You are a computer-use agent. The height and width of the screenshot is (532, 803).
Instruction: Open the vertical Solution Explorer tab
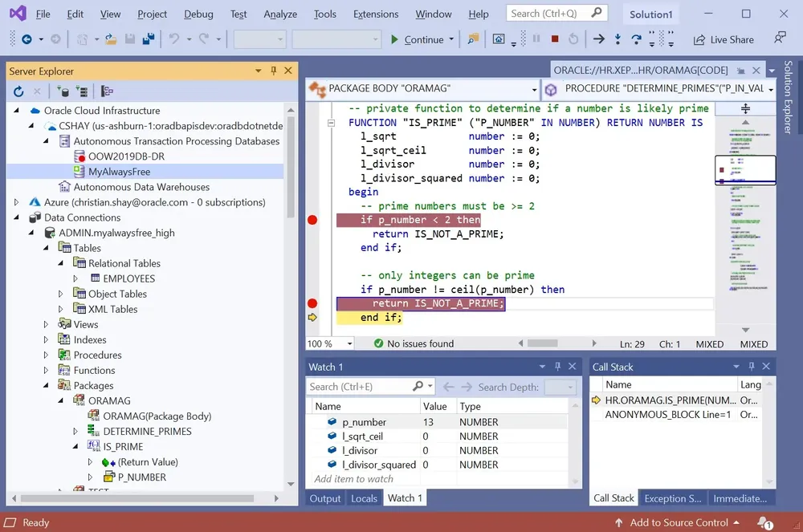[789, 97]
